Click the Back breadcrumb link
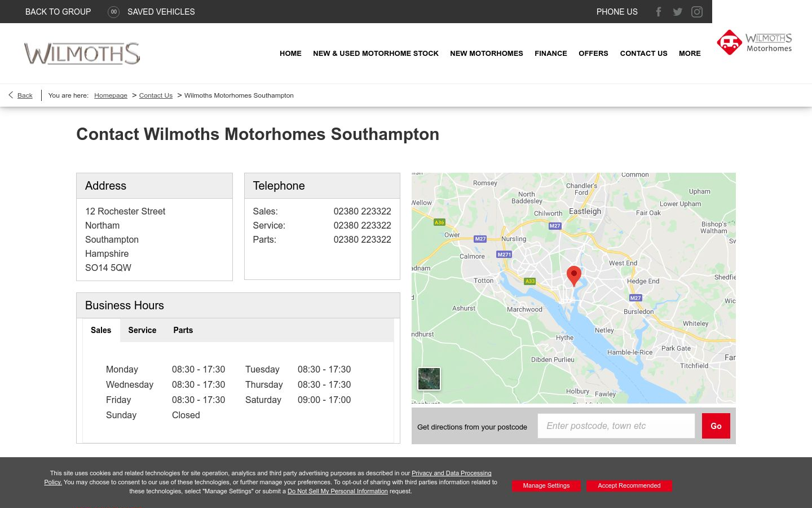812x508 pixels. coord(25,95)
